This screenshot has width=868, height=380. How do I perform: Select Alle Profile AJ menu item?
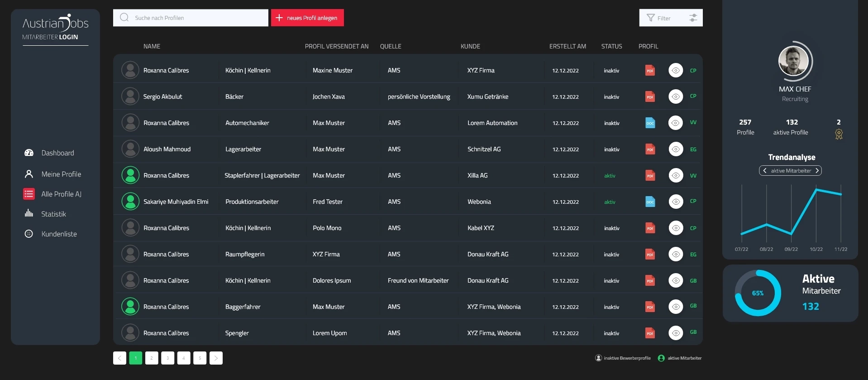tap(61, 194)
